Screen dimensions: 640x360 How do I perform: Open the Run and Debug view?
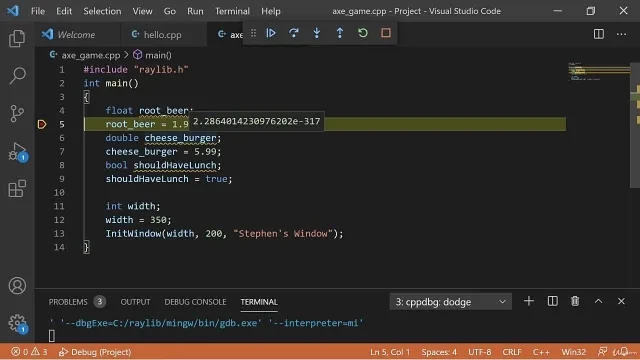17,152
